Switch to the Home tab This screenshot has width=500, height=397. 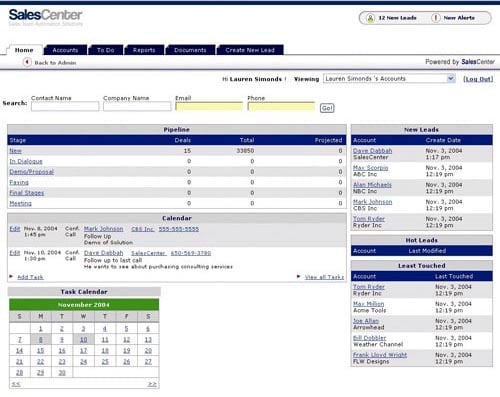click(24, 50)
